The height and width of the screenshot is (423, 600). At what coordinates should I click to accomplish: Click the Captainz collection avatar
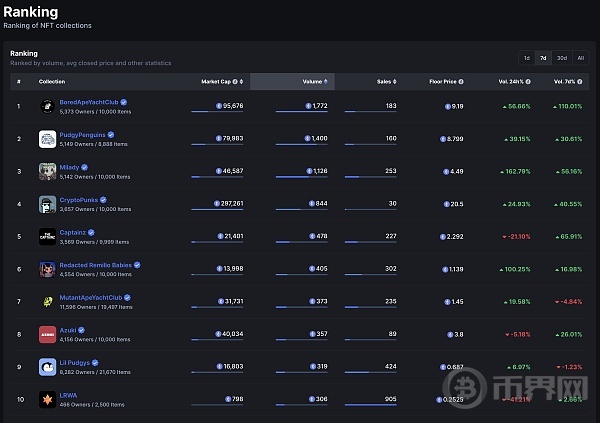click(47, 236)
